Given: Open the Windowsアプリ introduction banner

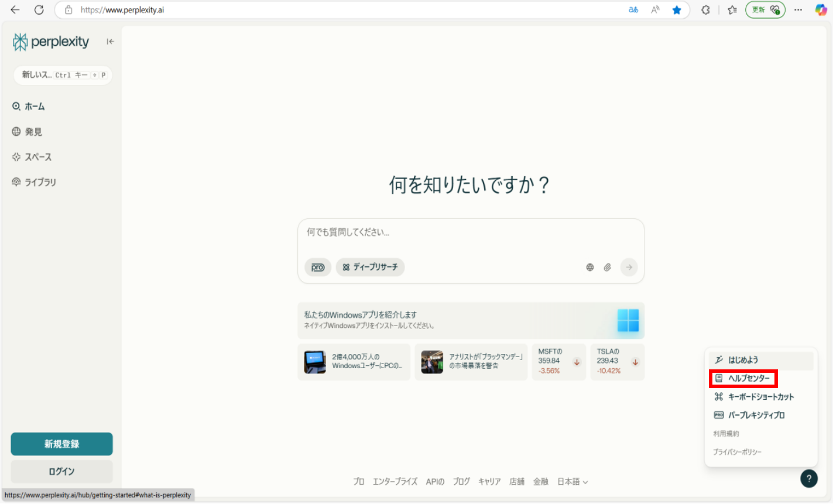Looking at the screenshot, I should pos(471,321).
